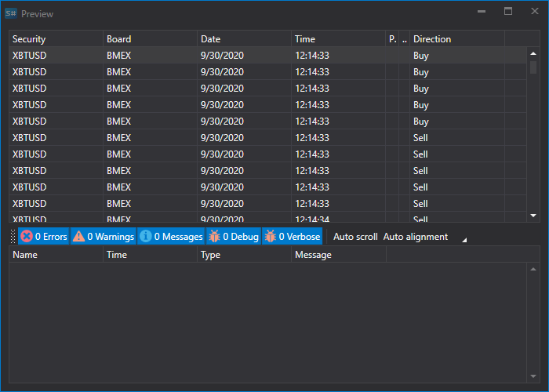Click the trades grid scroll up arrow

pos(533,53)
